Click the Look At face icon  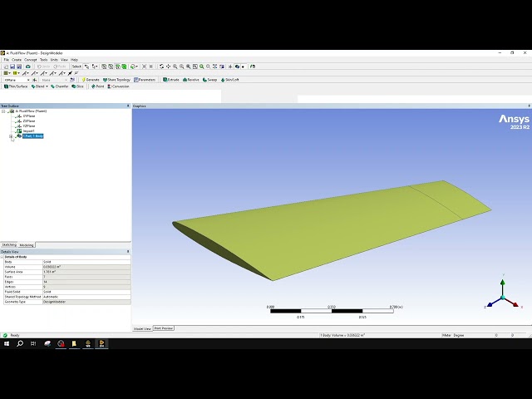tap(222, 66)
